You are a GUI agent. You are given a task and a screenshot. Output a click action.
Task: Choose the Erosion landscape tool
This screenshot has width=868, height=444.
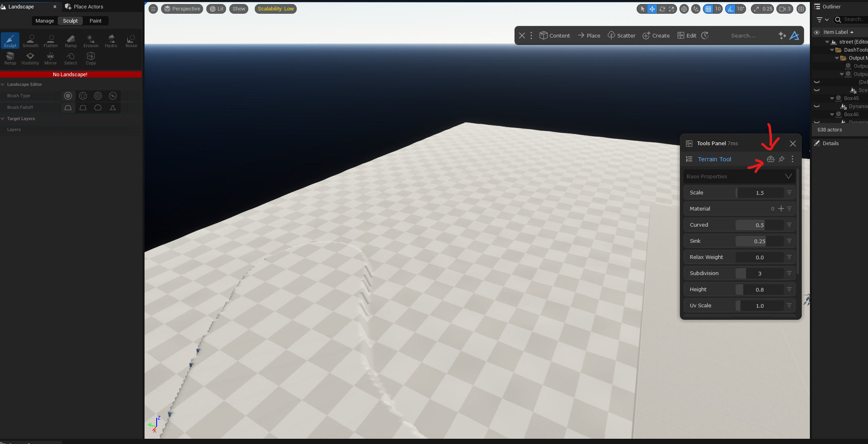point(91,41)
